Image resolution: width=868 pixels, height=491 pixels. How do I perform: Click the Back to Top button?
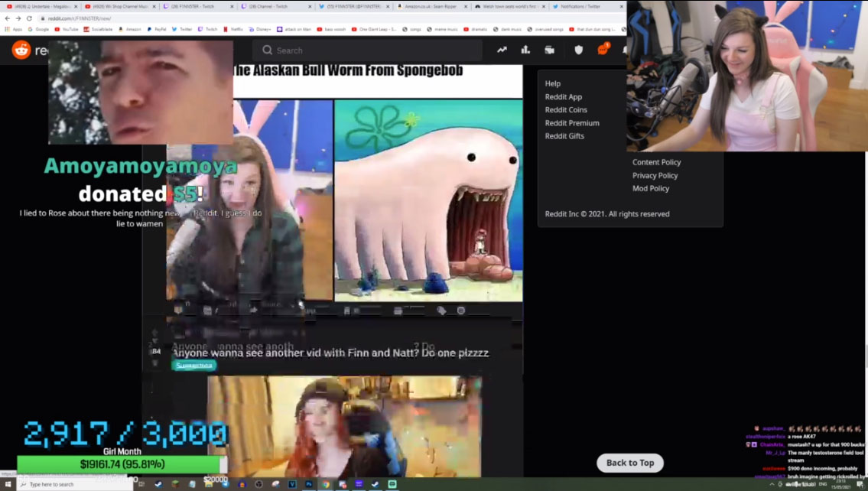click(x=630, y=463)
